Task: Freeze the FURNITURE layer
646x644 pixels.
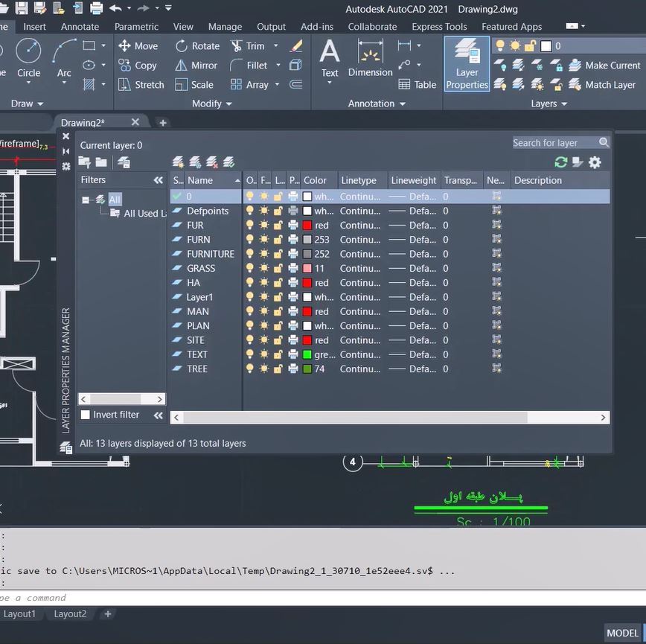Action: point(264,254)
